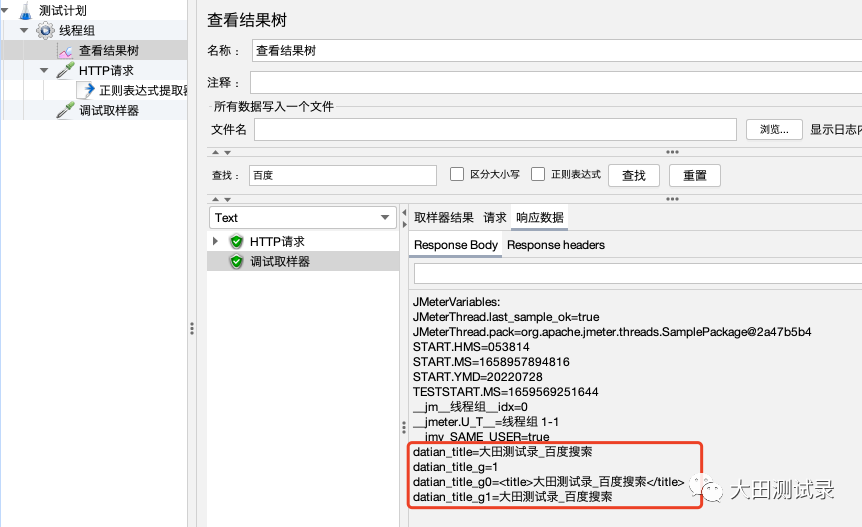Click the collapse arrows above the 查找 row
862x527 pixels.
pos(221,152)
